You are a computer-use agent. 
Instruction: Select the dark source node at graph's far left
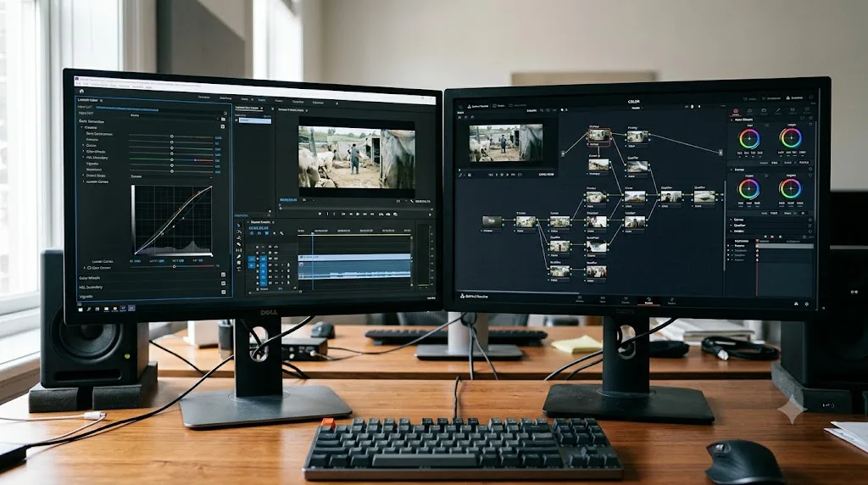pos(492,221)
